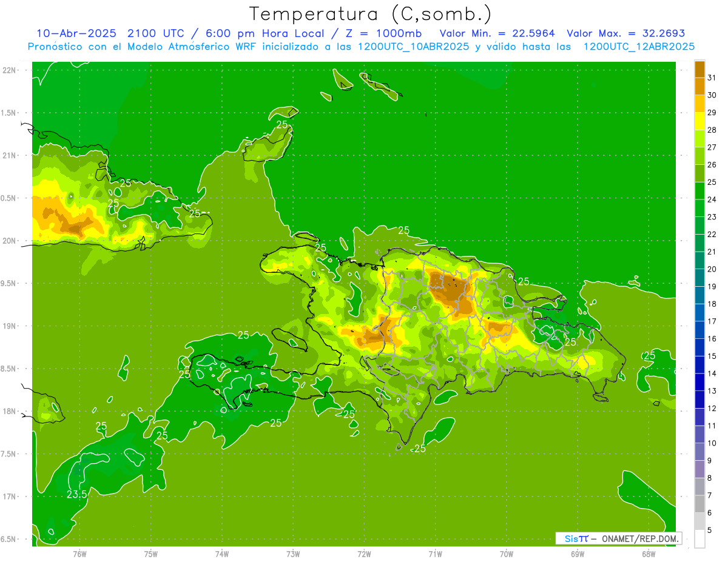
Task: Click the '2100 UTC' time text
Action: (157, 33)
